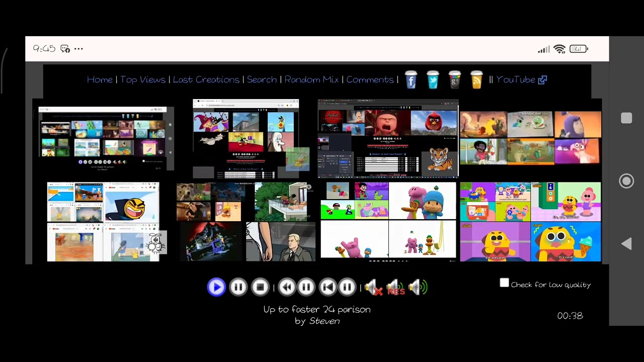Image resolution: width=644 pixels, height=362 pixels.
Task: Click the external link icon beside YouTube
Action: 542,79
